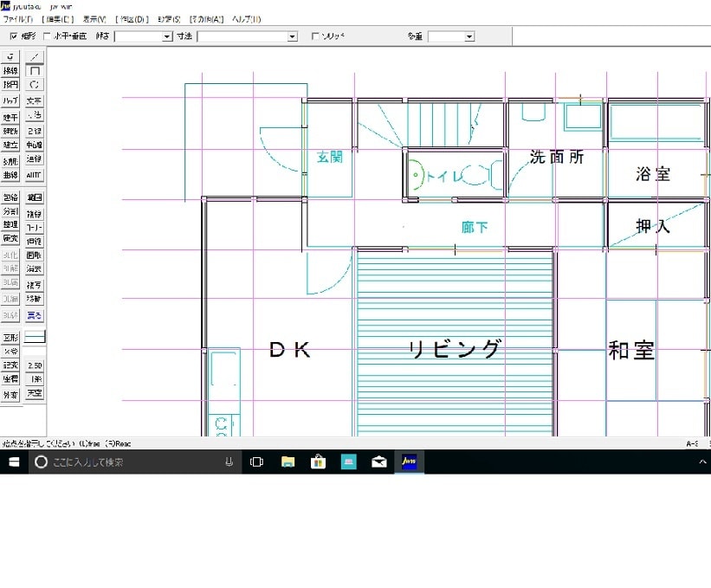
Task: Click the blue 戻る undo button
Action: click(35, 315)
